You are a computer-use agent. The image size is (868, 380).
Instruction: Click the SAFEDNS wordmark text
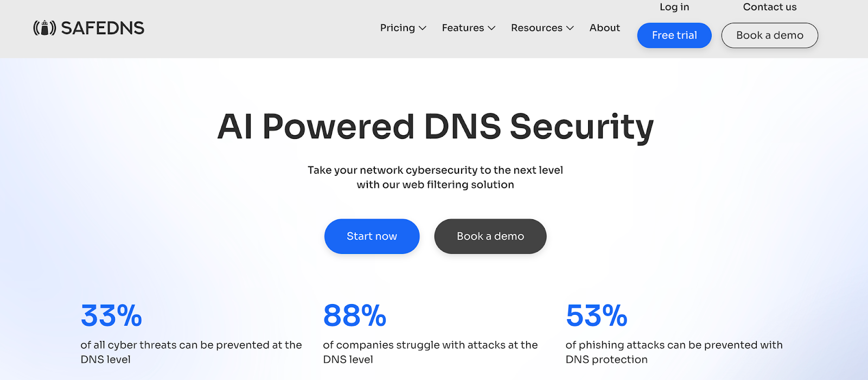103,28
